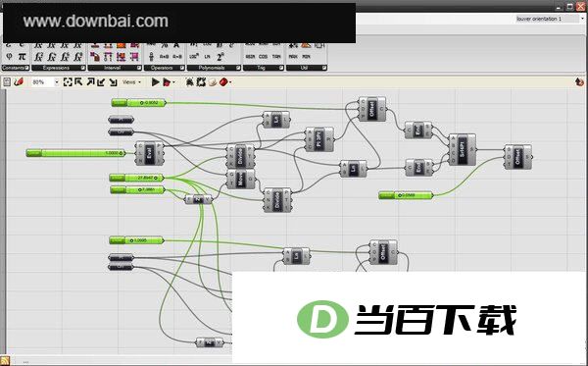Select the Srf4Pt component on canvas
Screen dimensions: 588x366
463,149
